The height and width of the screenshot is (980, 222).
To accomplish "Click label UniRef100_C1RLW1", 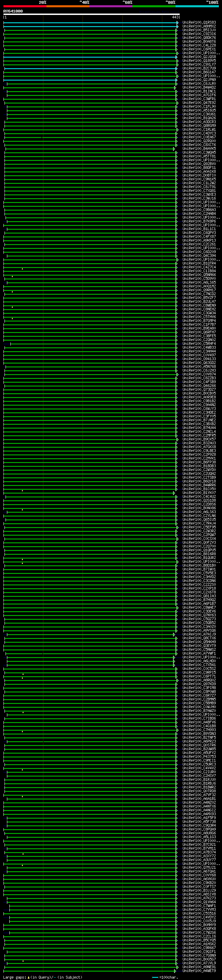I will (x=199, y=130).
